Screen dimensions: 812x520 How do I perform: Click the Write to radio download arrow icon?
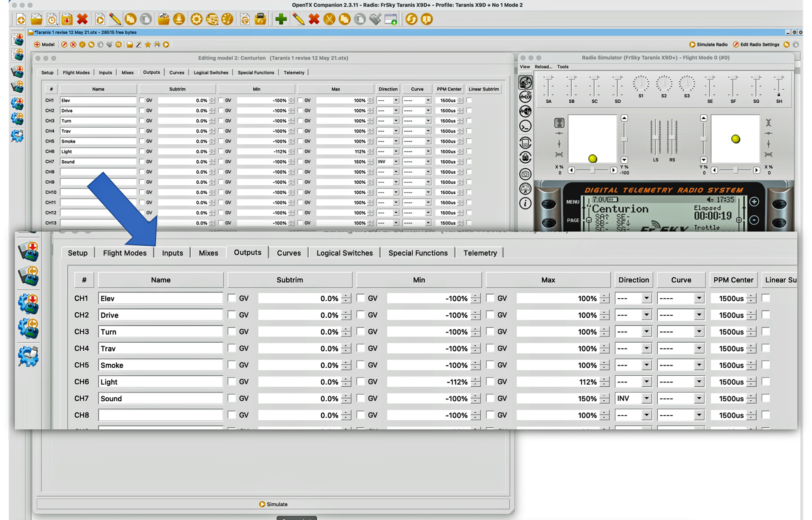[179, 19]
